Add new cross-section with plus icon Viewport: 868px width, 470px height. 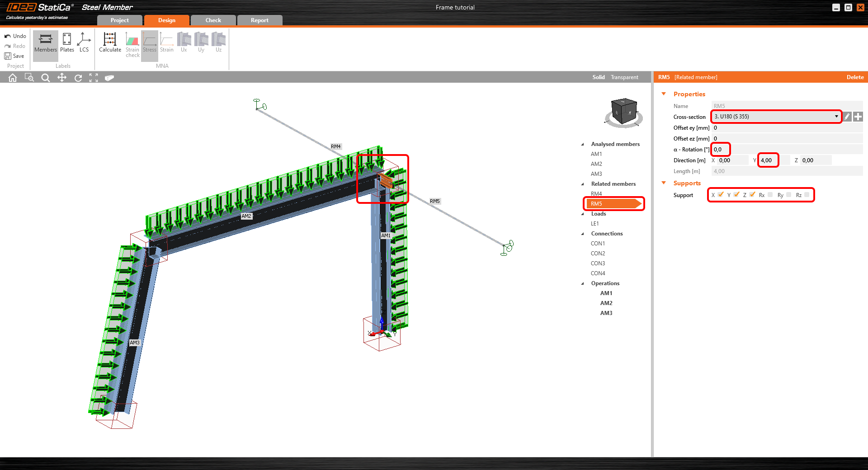tap(858, 117)
